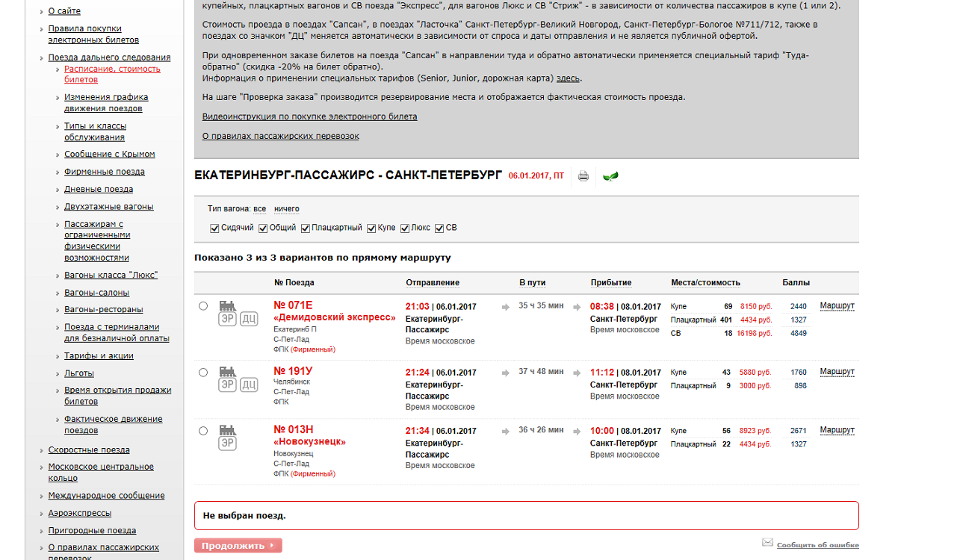
Task: Go to Фирменные поезда in the sidebar menu
Action: 105,172
